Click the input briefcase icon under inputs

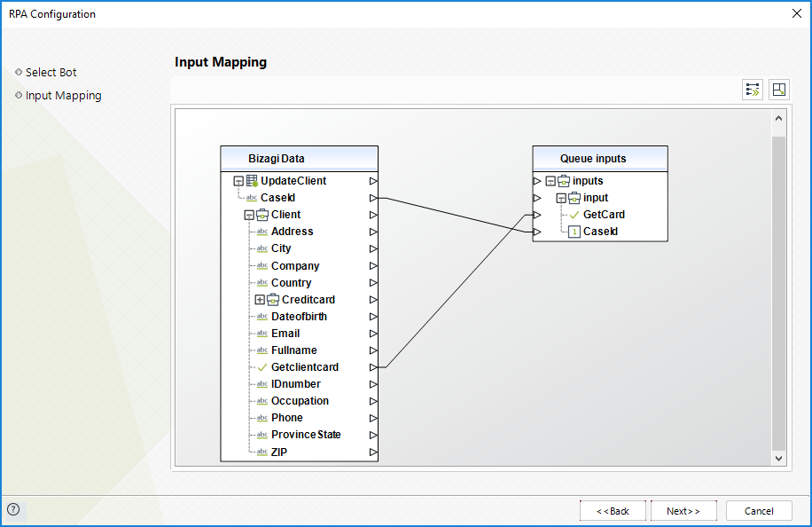[x=574, y=198]
